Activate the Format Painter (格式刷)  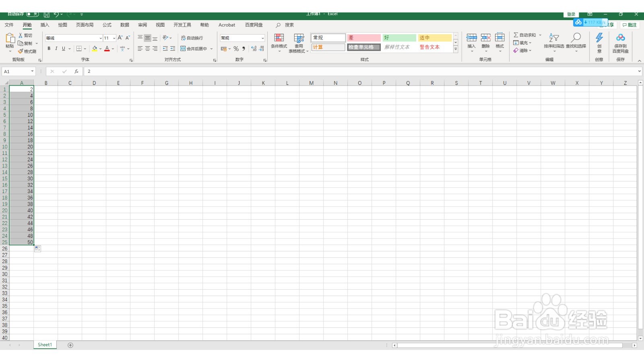[x=27, y=51]
